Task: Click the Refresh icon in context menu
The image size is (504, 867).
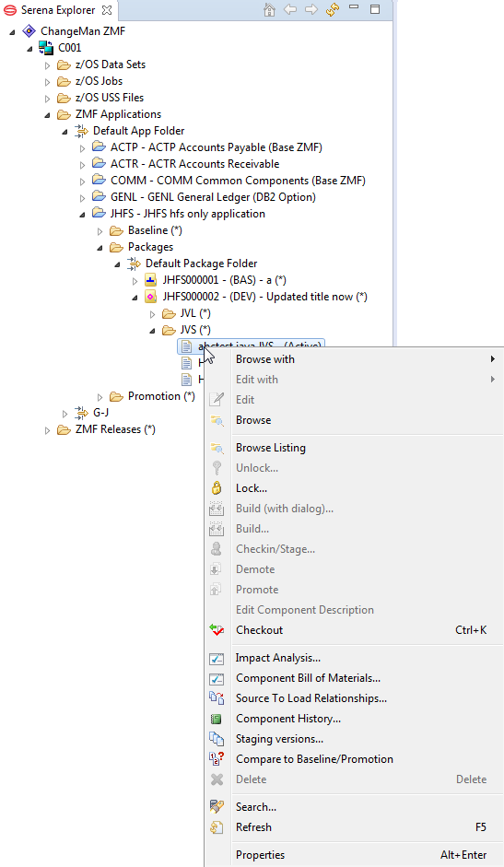Action: (x=217, y=827)
